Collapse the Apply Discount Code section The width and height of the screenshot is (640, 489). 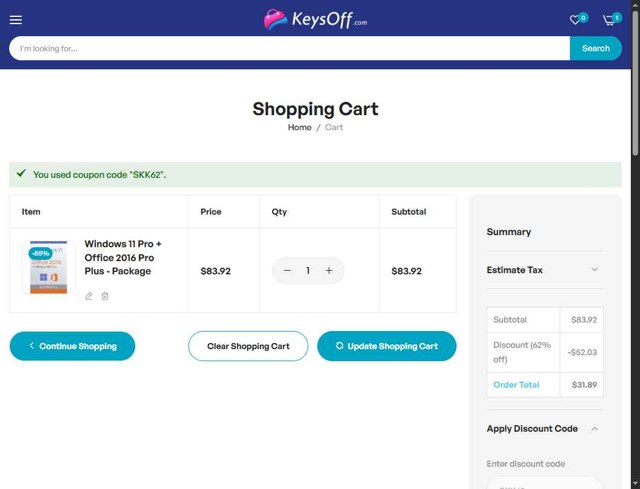pyautogui.click(x=544, y=429)
